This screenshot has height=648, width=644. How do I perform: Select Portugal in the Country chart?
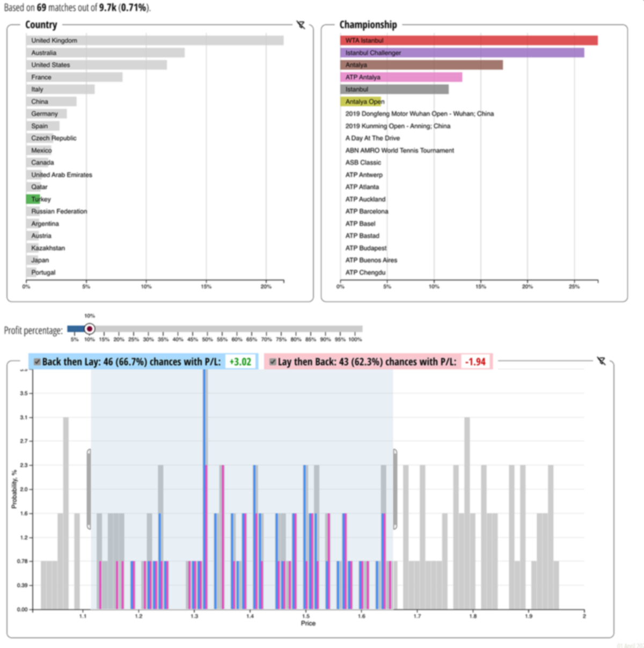[x=43, y=273]
